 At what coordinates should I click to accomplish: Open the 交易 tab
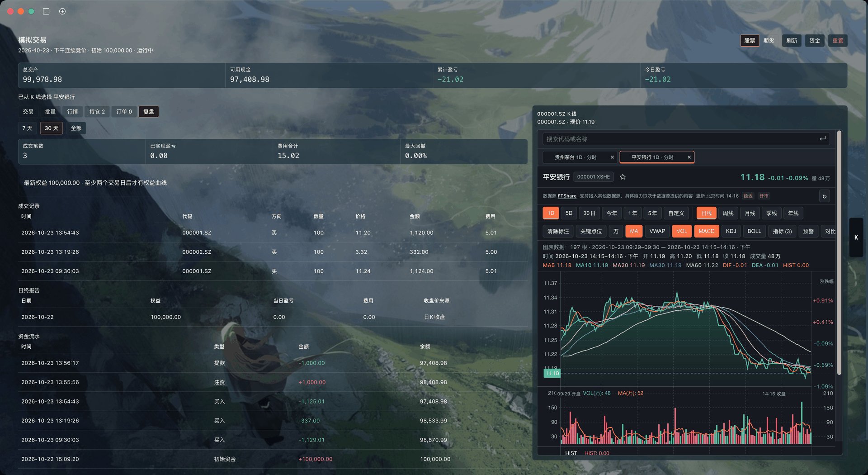click(28, 112)
